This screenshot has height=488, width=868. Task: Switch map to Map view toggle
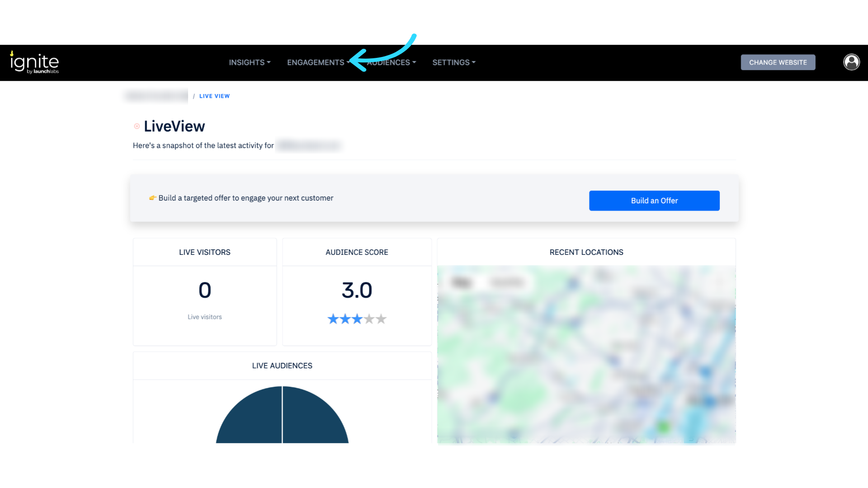(x=461, y=283)
